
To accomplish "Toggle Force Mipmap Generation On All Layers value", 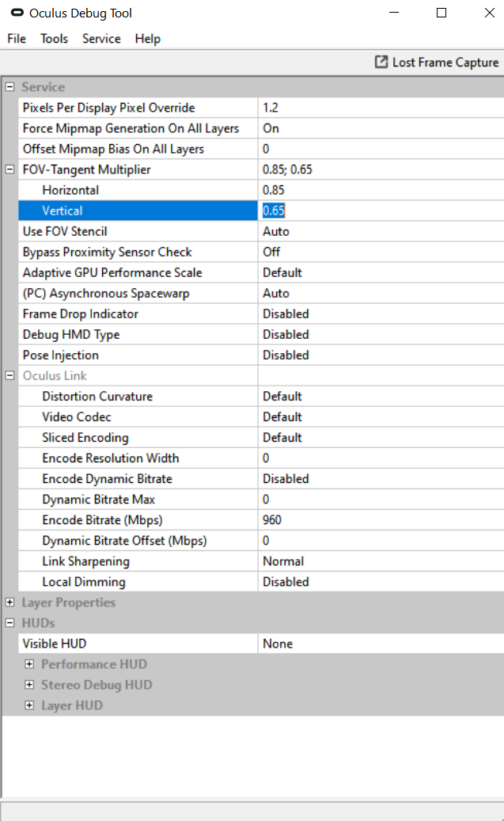I will pyautogui.click(x=380, y=128).
